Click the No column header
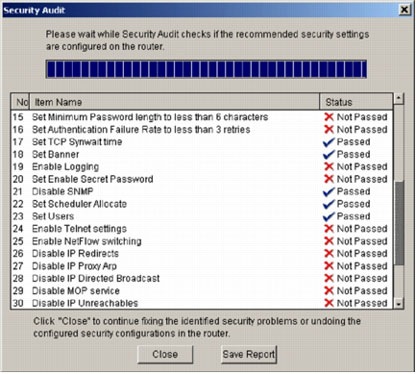The image size is (416, 374). (x=20, y=102)
